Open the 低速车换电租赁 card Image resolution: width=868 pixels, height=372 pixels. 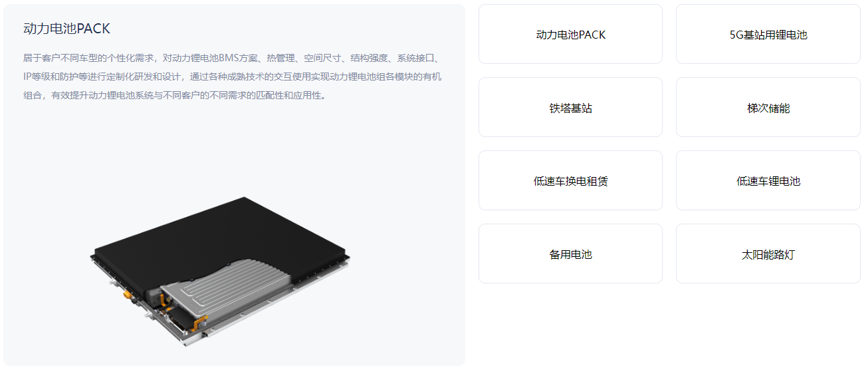[570, 180]
